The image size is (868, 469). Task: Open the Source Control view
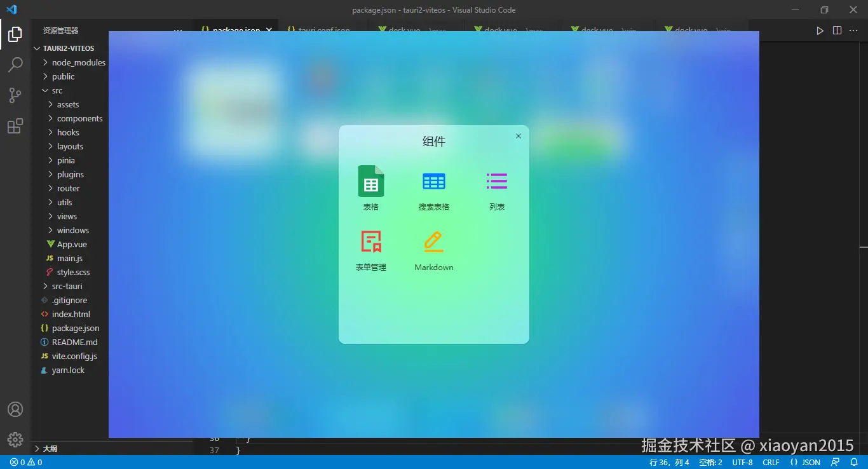point(15,95)
